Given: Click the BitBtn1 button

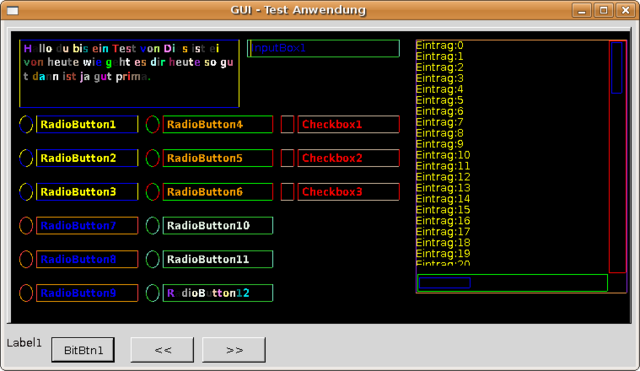Looking at the screenshot, I should (83, 350).
